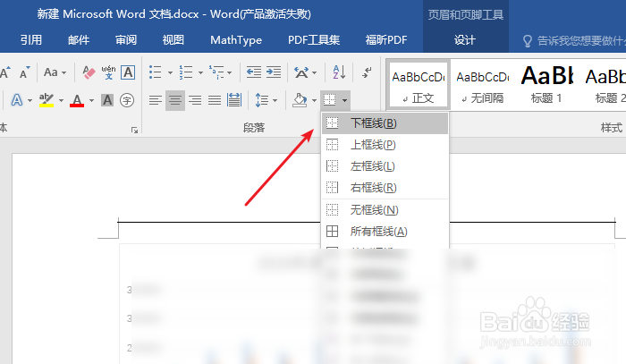Screen dimensions: 626x364
Task: Open the MathType ribbon tab
Action: coord(236,40)
